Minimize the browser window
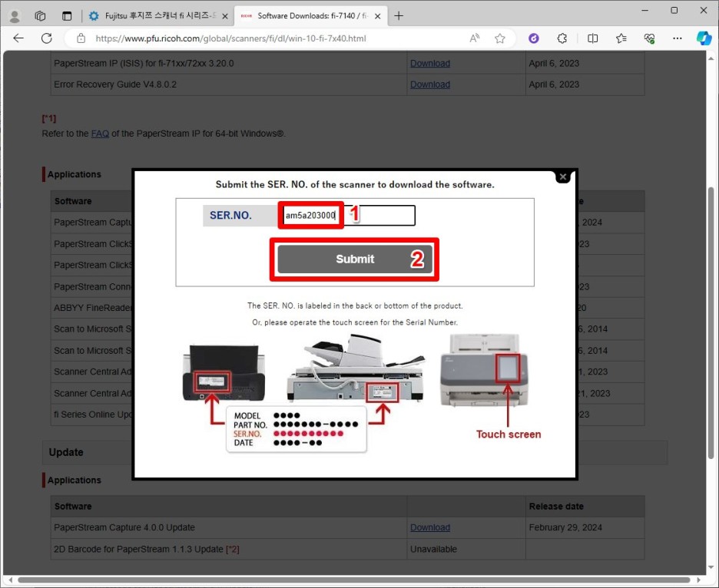The height and width of the screenshot is (588, 719). click(644, 10)
